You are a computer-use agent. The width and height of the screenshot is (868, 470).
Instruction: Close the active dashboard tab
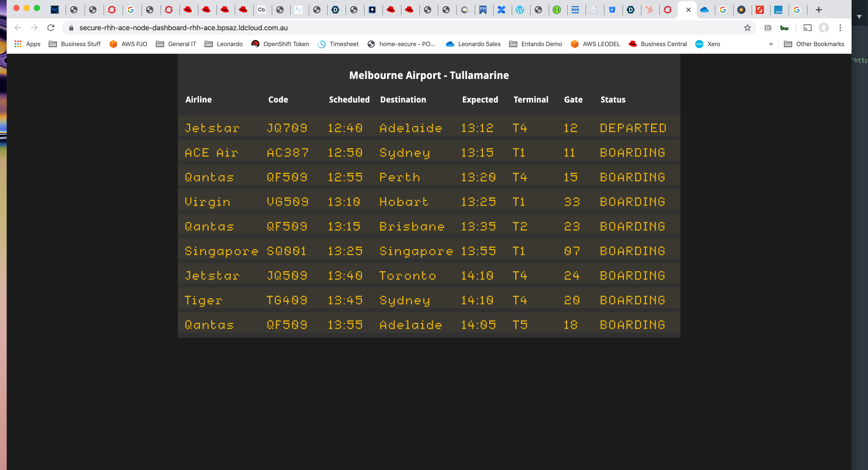tap(688, 10)
